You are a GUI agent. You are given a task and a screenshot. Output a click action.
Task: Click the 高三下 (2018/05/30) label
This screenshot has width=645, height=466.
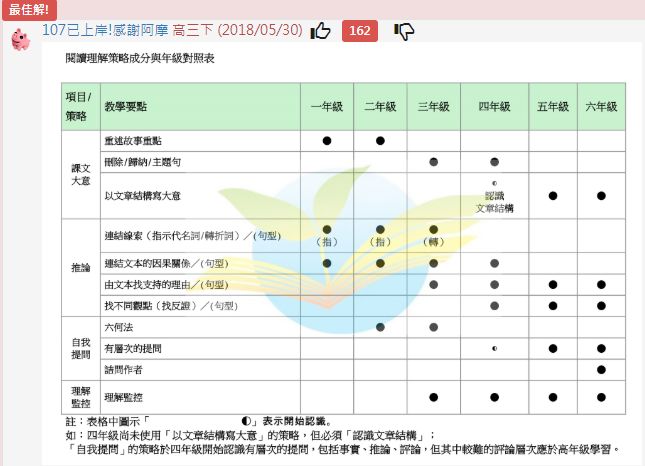(237, 30)
